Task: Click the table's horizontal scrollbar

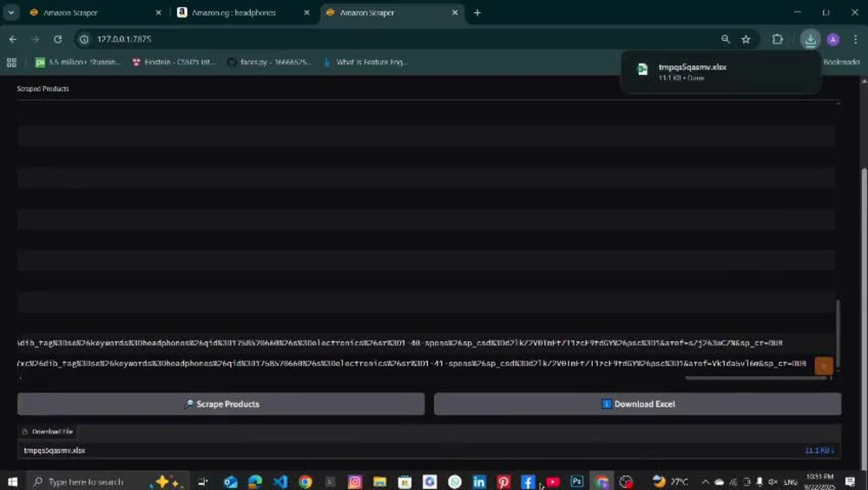Action: [757, 378]
